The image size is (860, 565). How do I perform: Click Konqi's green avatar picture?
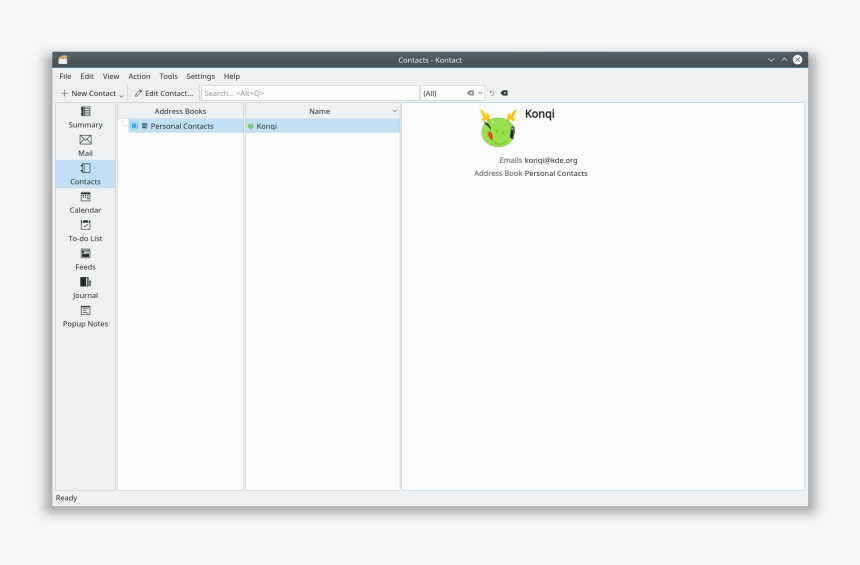coord(498,128)
